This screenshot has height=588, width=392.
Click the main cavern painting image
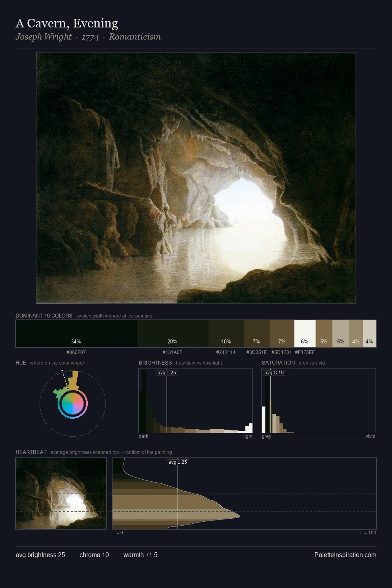pyautogui.click(x=196, y=178)
